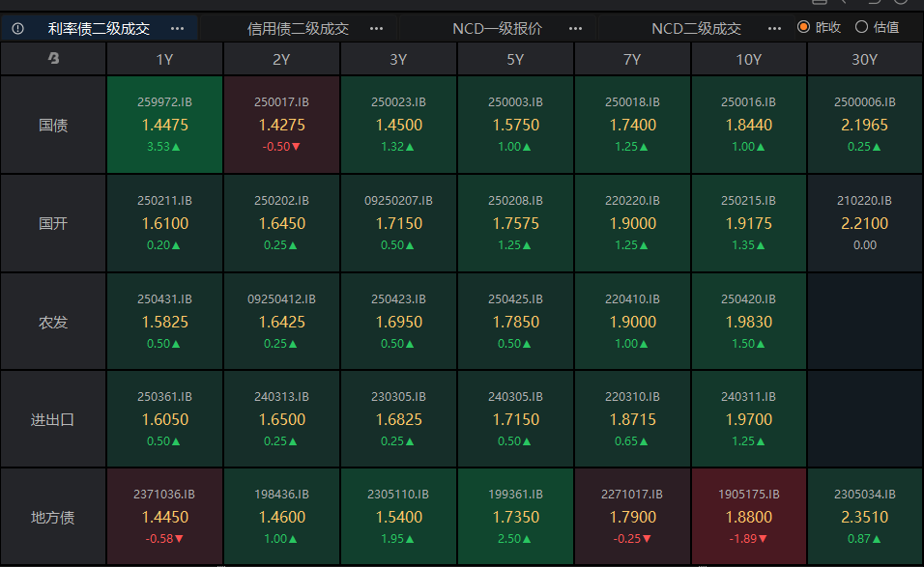Select the 国债 row label

coord(53,126)
